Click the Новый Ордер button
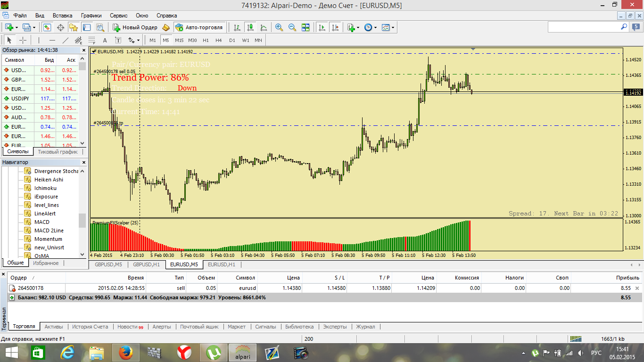The height and width of the screenshot is (362, 644). (x=135, y=27)
